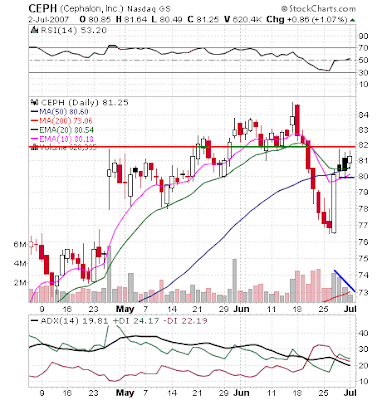
Task: Click the 80 price axis label
Action: [x=364, y=176]
